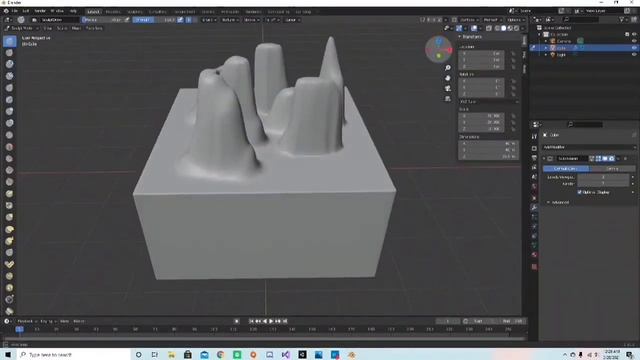Click the Windows Start button
This screenshot has height=360, width=640.
coord(8,355)
